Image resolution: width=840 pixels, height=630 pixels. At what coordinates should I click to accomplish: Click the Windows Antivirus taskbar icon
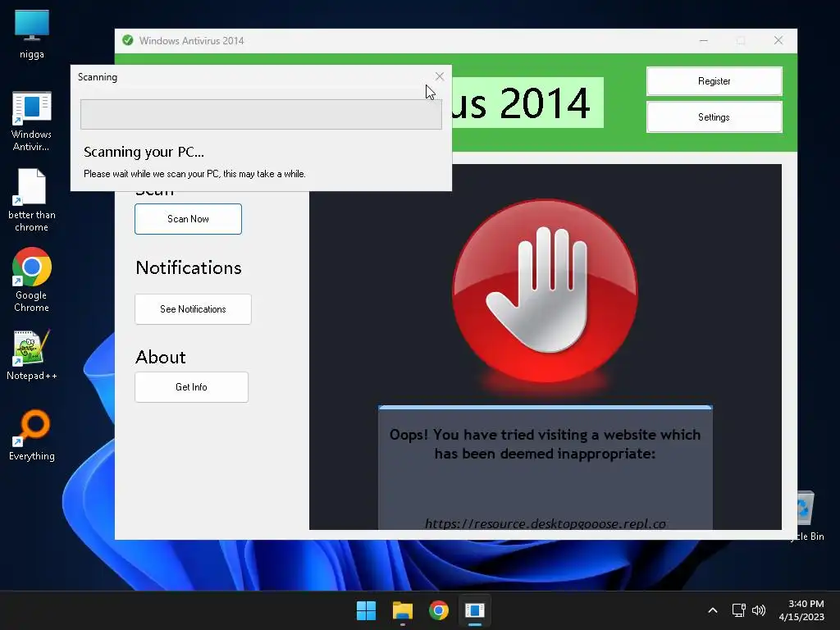(x=475, y=610)
